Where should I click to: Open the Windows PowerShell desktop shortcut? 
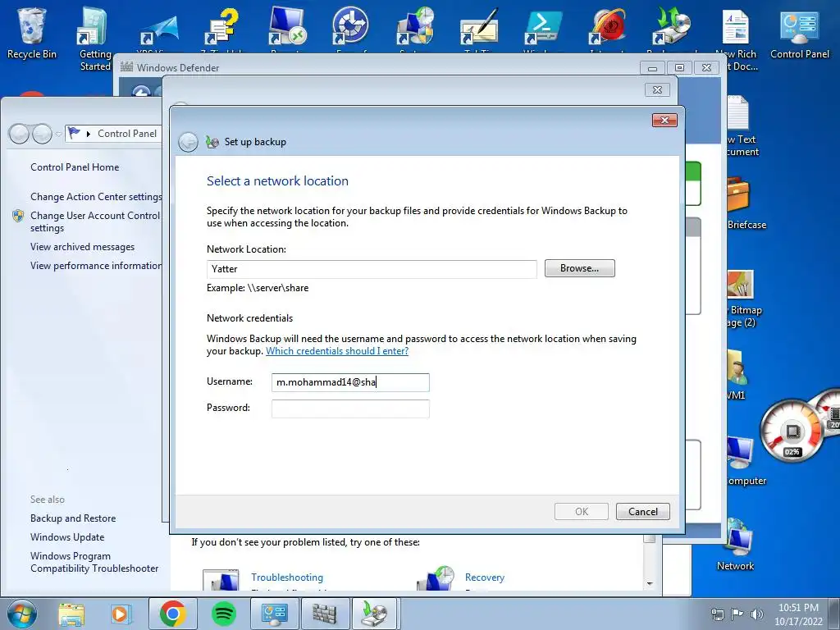click(542, 27)
